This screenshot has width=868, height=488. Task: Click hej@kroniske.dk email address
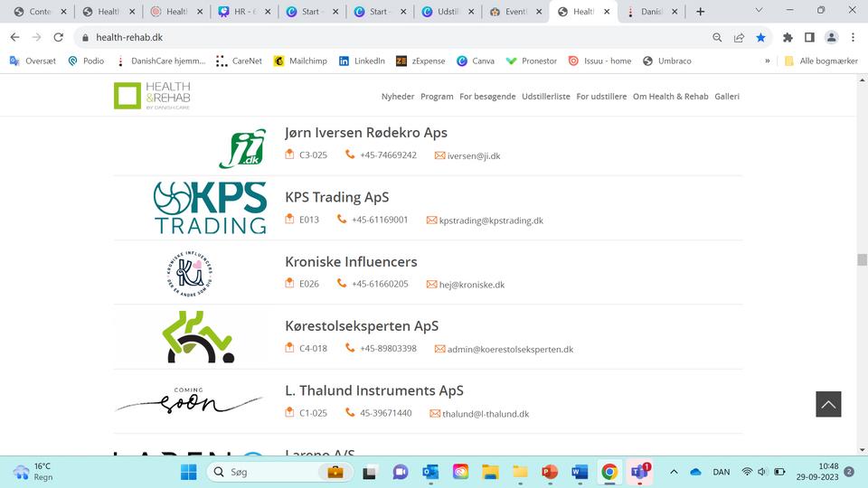pos(472,285)
